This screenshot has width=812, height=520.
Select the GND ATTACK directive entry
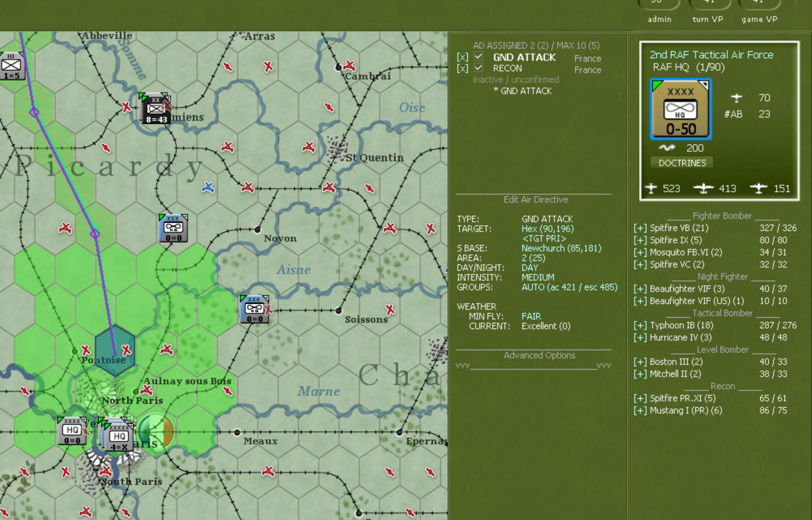524,57
